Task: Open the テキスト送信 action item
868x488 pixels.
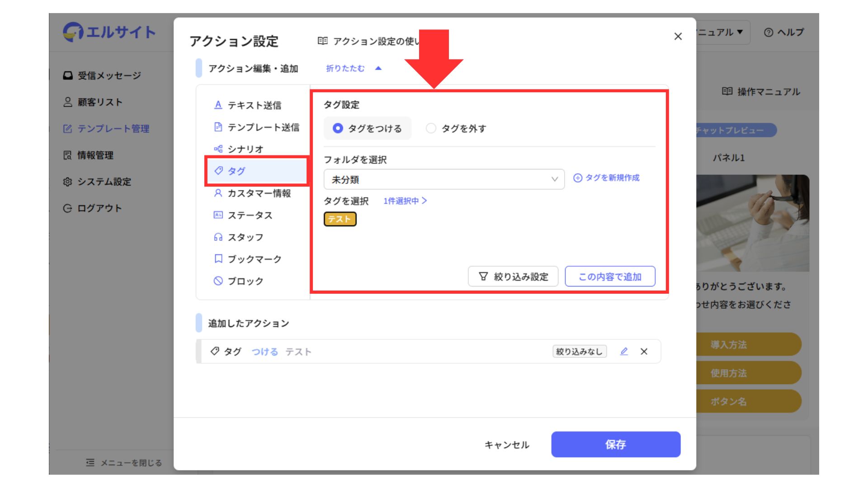Action: point(254,105)
